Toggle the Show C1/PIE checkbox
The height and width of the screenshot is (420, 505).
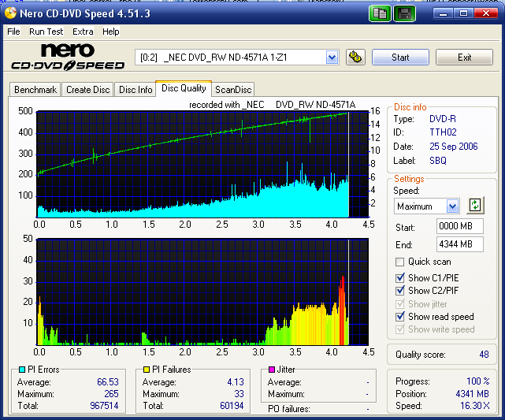point(399,277)
